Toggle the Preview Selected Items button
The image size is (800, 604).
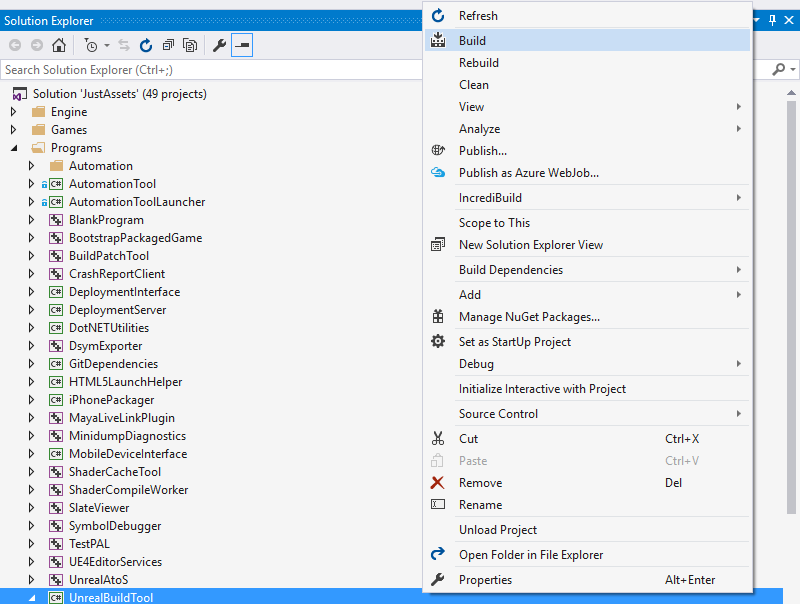(x=242, y=44)
